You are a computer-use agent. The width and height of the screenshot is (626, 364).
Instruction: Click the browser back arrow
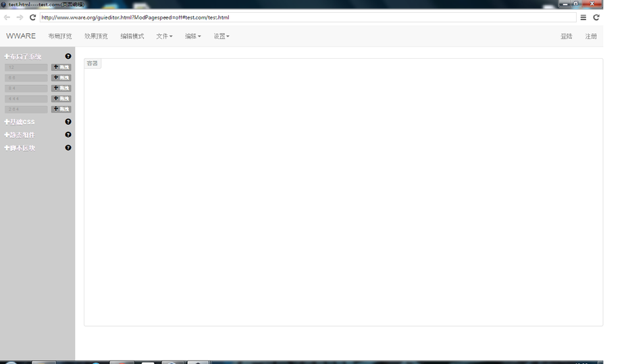(x=7, y=17)
